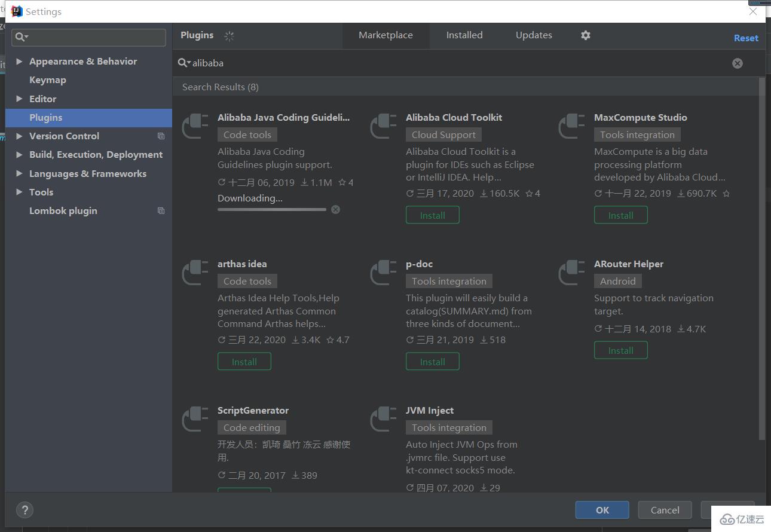Click the settings sidebar search magnifier icon
The width and height of the screenshot is (771, 532).
22,37
